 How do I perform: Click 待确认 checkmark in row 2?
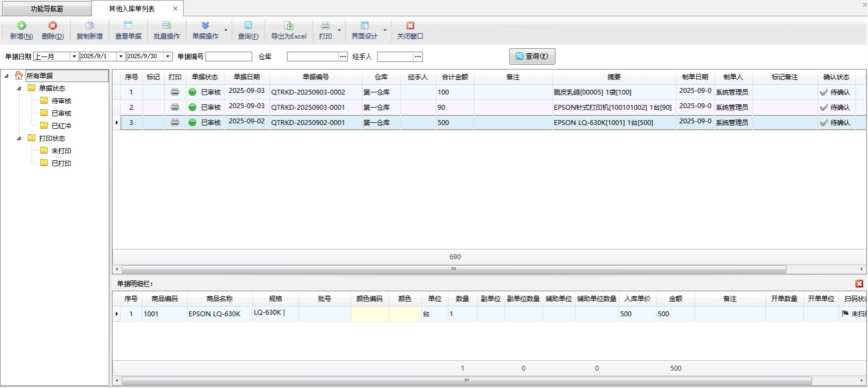(x=823, y=108)
